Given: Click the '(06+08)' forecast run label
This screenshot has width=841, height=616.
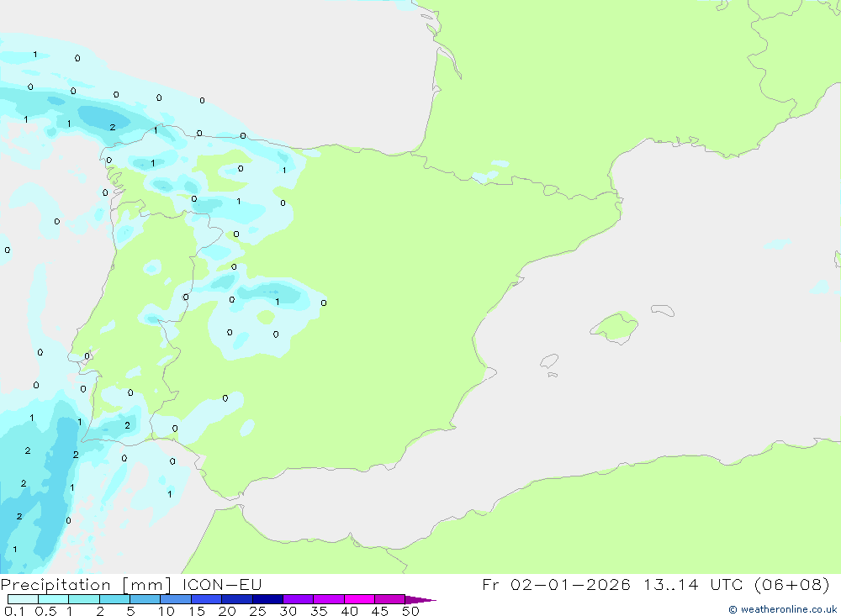Looking at the screenshot, I should pos(791,584).
